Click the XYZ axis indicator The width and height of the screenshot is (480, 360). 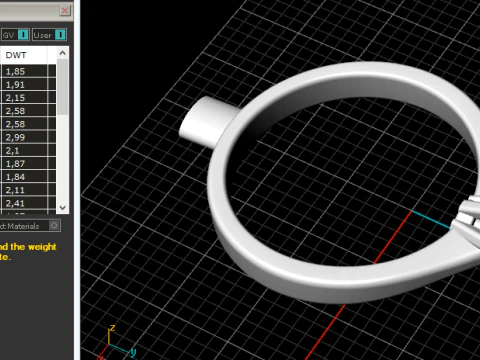tap(117, 342)
